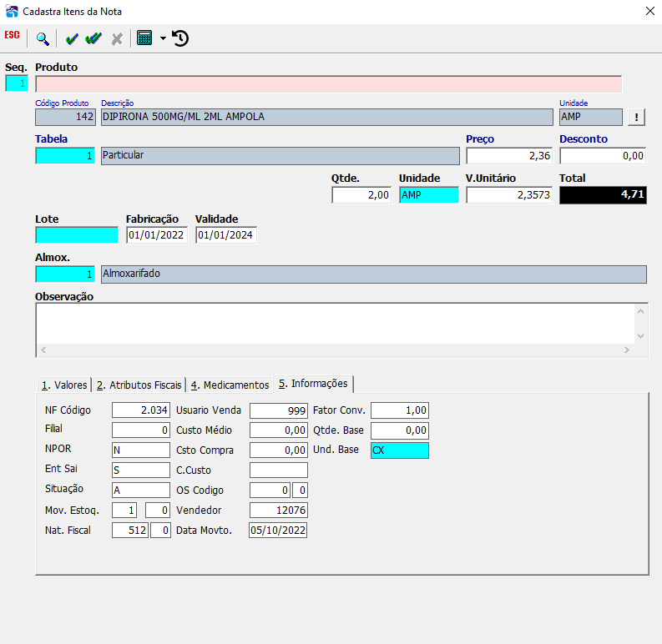Focus the Qtde. field showing 2,00
The image size is (662, 644).
pos(361,195)
